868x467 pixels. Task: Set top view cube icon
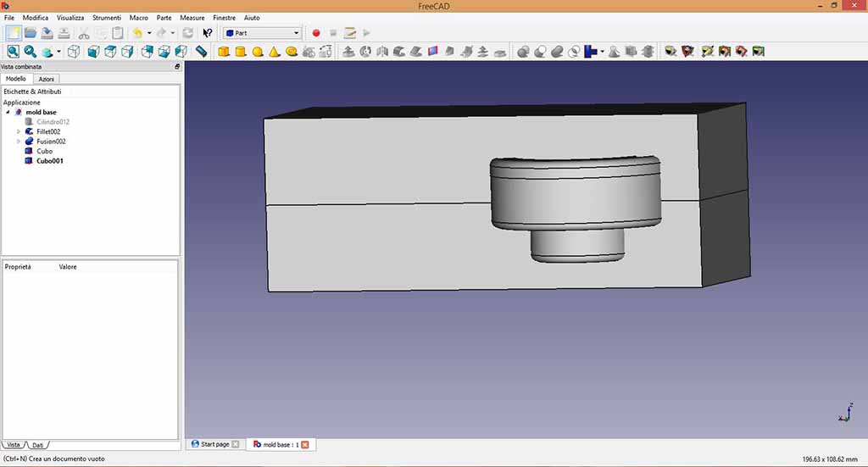click(110, 52)
